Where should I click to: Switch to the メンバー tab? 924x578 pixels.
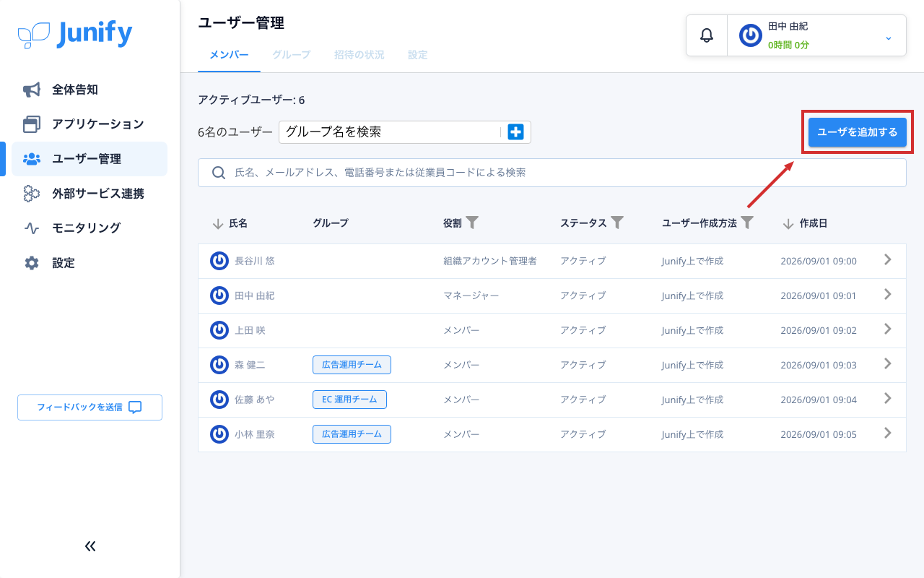point(229,55)
